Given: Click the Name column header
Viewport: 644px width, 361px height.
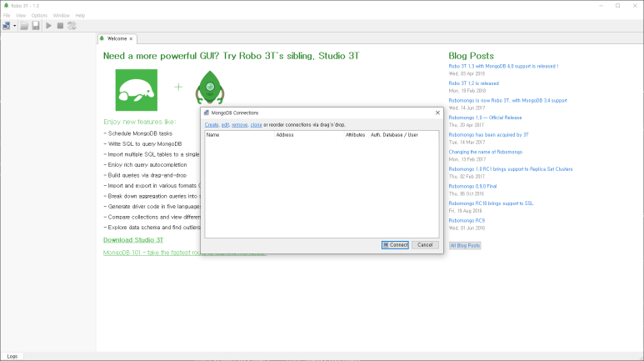Looking at the screenshot, I should pyautogui.click(x=240, y=135).
